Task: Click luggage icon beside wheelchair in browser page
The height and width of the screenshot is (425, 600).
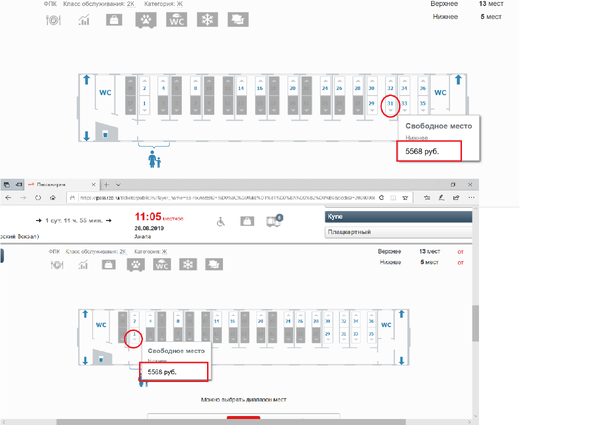Action: coord(247,221)
